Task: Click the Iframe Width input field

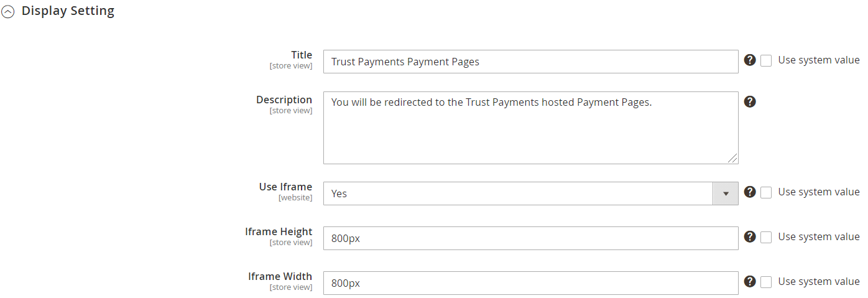Action: pyautogui.click(x=530, y=283)
